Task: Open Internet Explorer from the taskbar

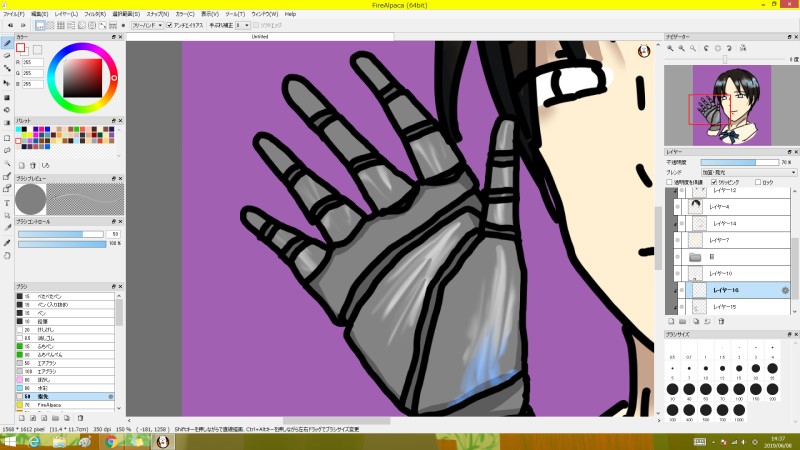Action: click(x=34, y=442)
